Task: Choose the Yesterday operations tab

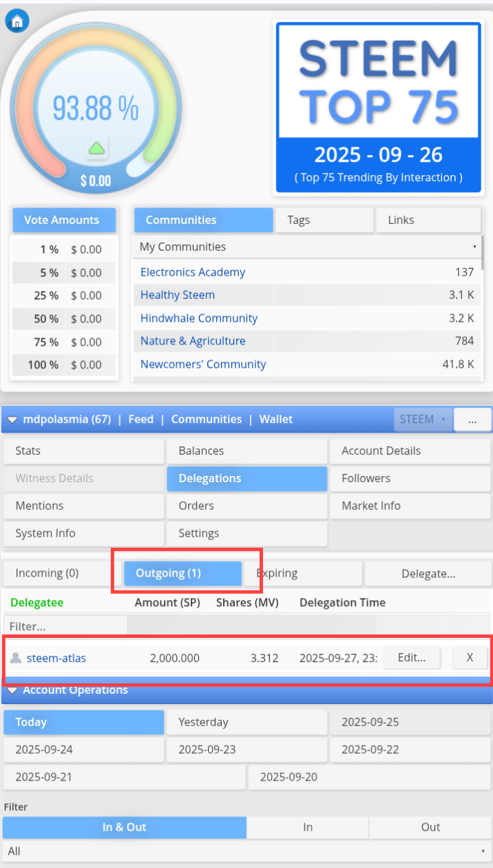Action: point(246,722)
